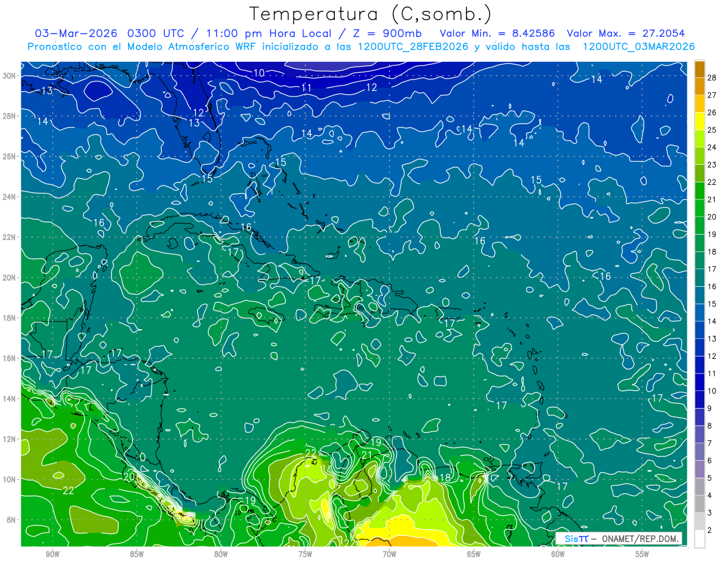Click the 85W longitude axis label
Screen dimensions: 728x562
[136, 554]
